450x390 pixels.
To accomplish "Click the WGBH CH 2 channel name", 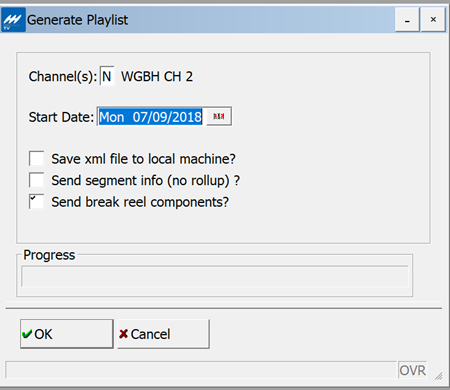I will tap(157, 77).
